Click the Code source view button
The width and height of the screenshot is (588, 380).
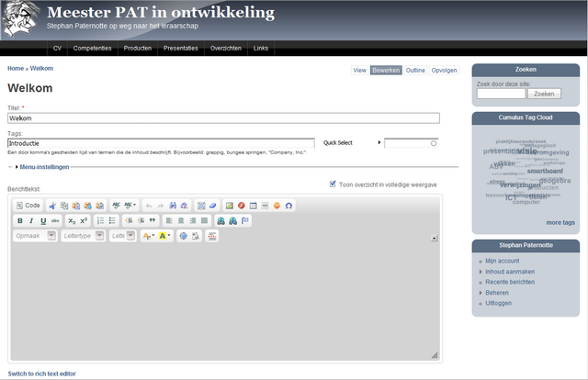pos(28,206)
